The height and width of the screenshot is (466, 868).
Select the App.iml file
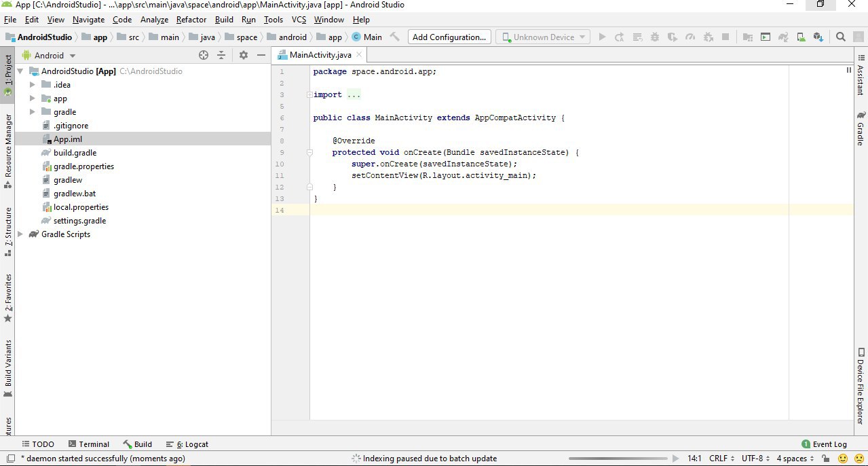coord(143,139)
